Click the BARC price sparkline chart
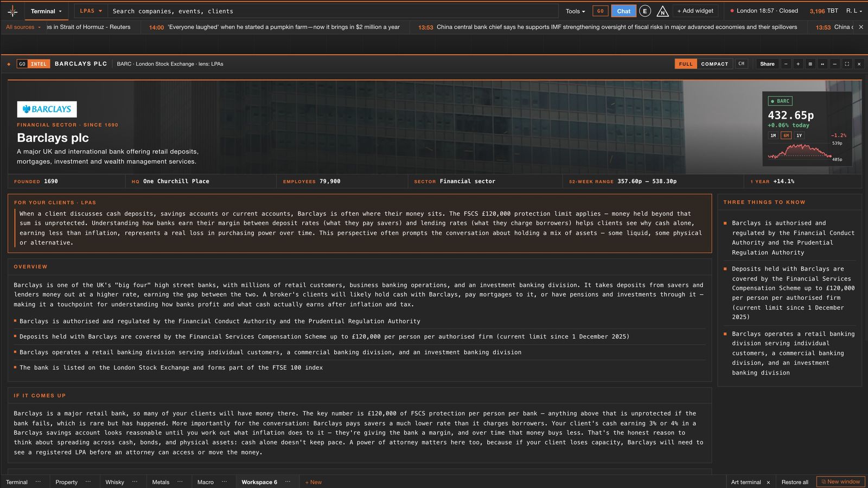Screen dimensions: 868x488 click(800, 152)
